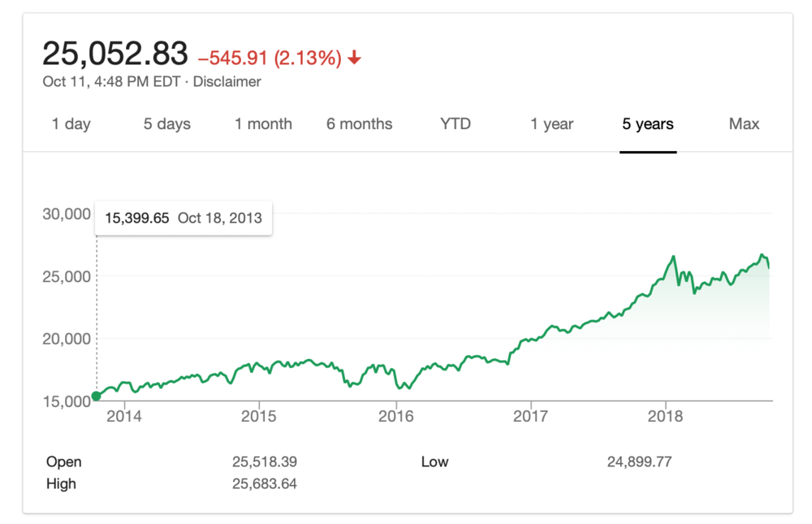812x524 pixels.
Task: Click the active 5 years tab
Action: (x=647, y=123)
